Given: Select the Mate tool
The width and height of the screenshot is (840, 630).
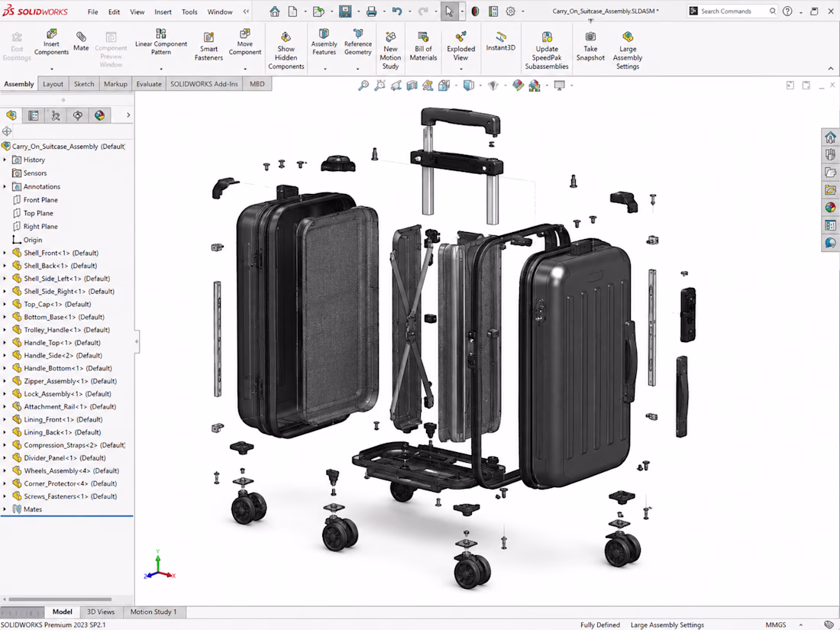Looking at the screenshot, I should coord(81,41).
